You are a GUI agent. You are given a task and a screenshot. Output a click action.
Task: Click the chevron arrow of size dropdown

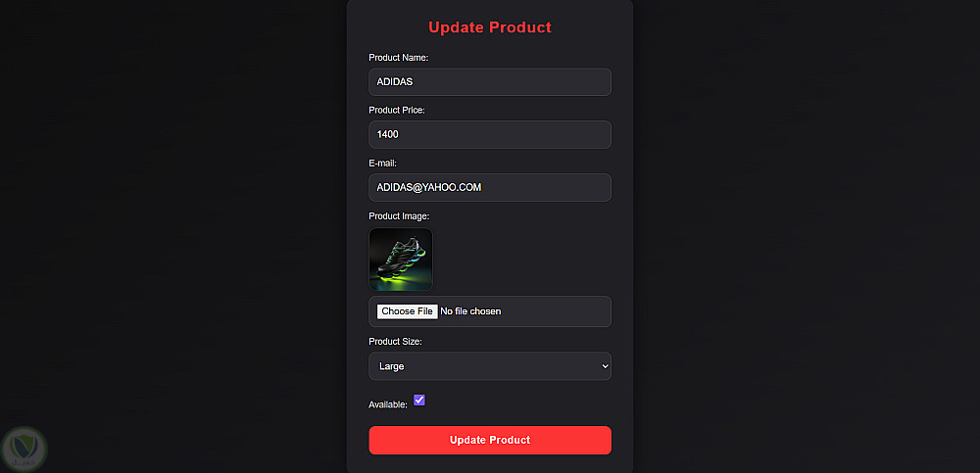(604, 366)
